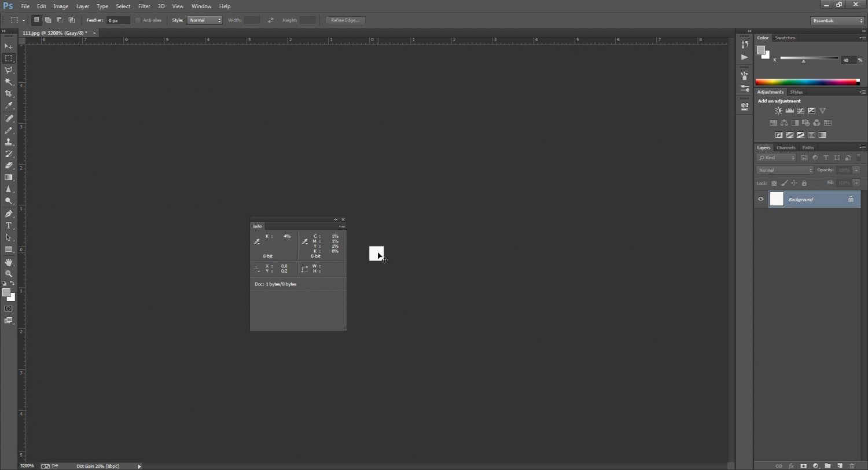868x470 pixels.
Task: Open the Opacity slider arrow
Action: tap(856, 170)
